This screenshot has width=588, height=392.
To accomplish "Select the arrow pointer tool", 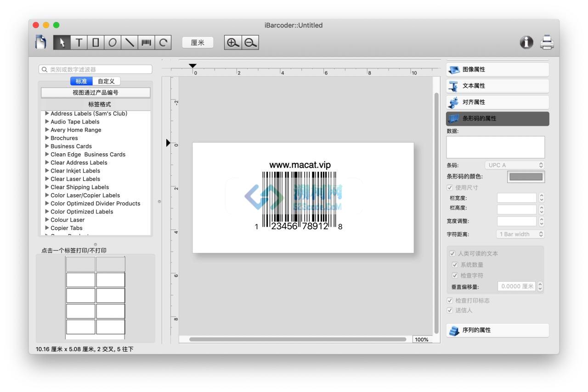I will click(x=61, y=43).
